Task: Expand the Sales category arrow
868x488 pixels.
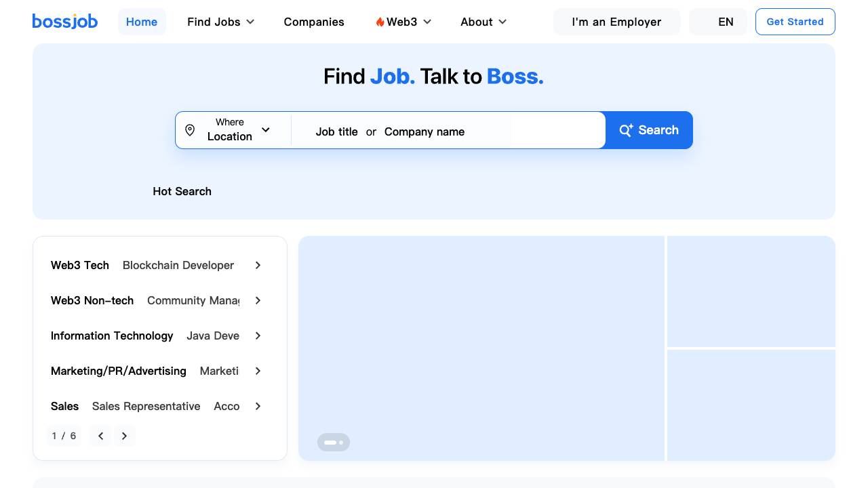Action: tap(258, 406)
